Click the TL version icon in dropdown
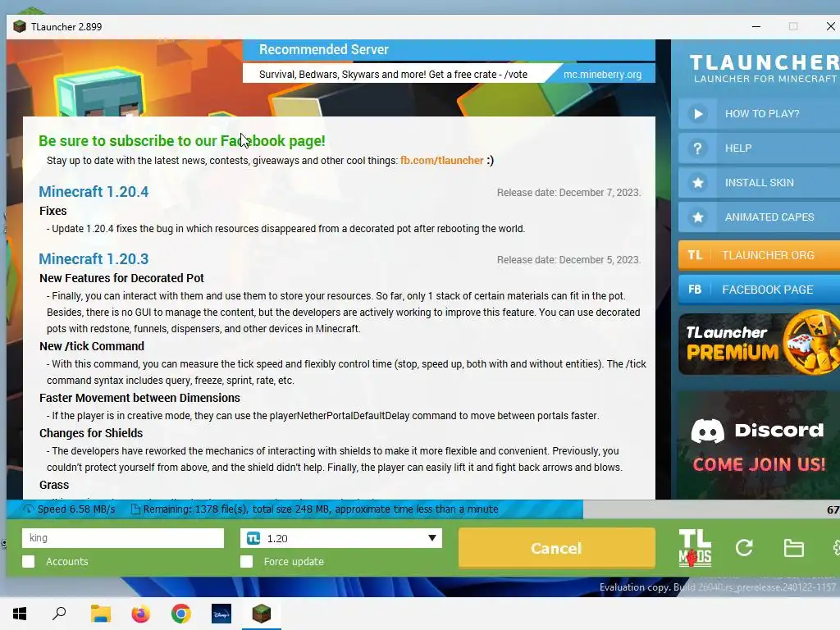Screen dimensions: 840x630 point(253,538)
